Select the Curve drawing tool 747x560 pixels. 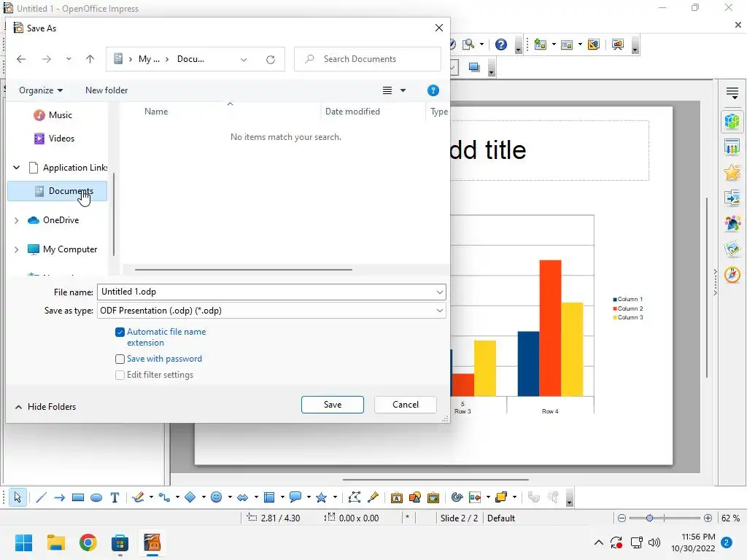(138, 497)
